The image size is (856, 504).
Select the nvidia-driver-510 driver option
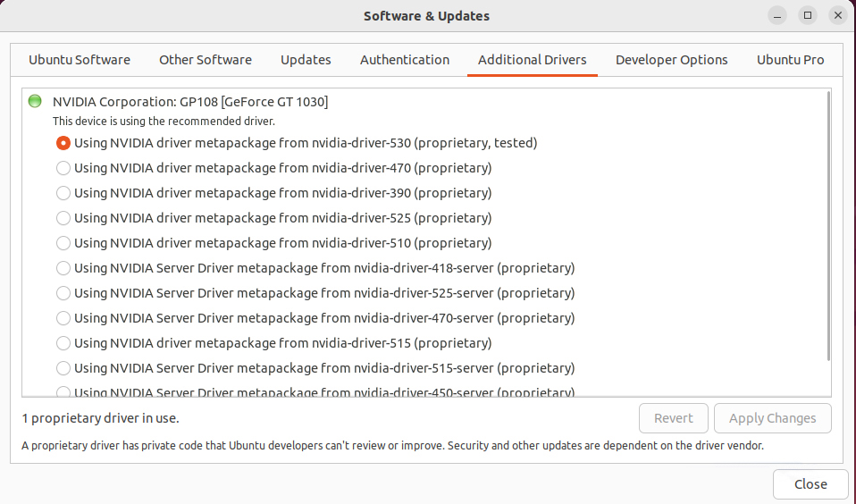tap(63, 243)
